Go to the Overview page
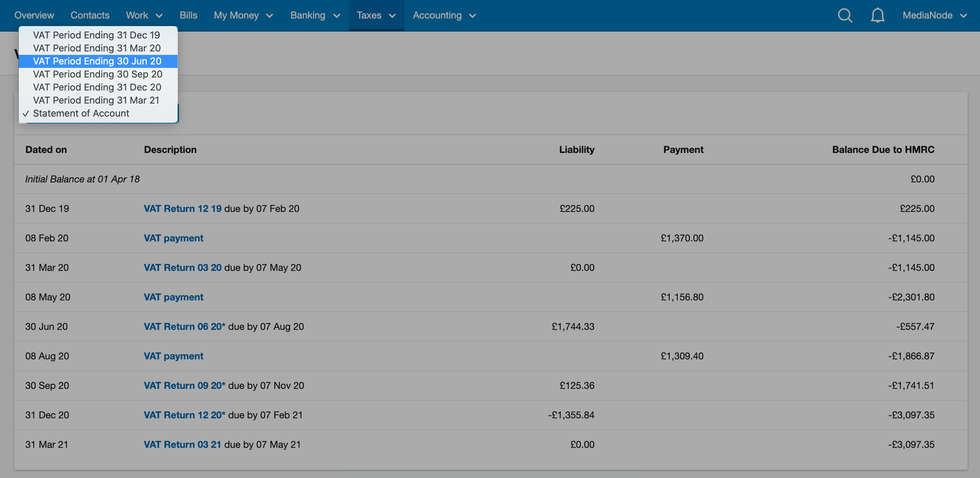 coord(34,16)
